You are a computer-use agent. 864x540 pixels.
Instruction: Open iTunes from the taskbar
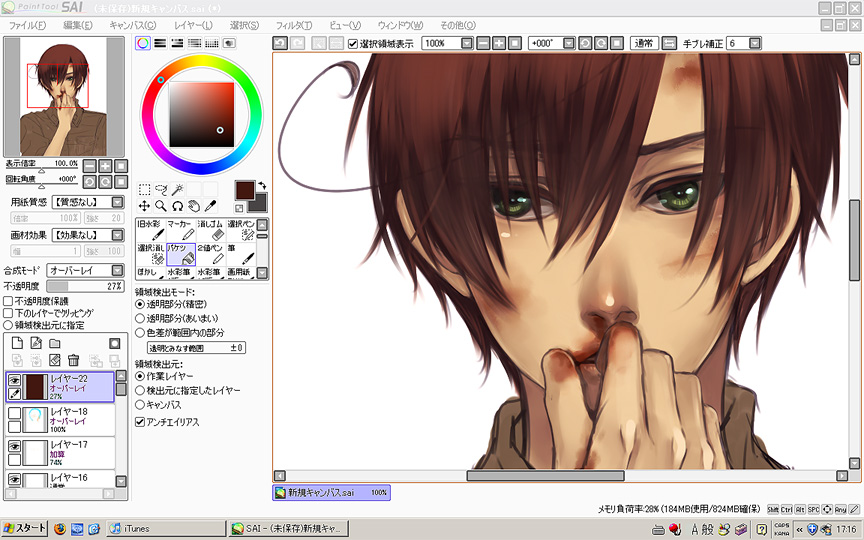click(165, 528)
